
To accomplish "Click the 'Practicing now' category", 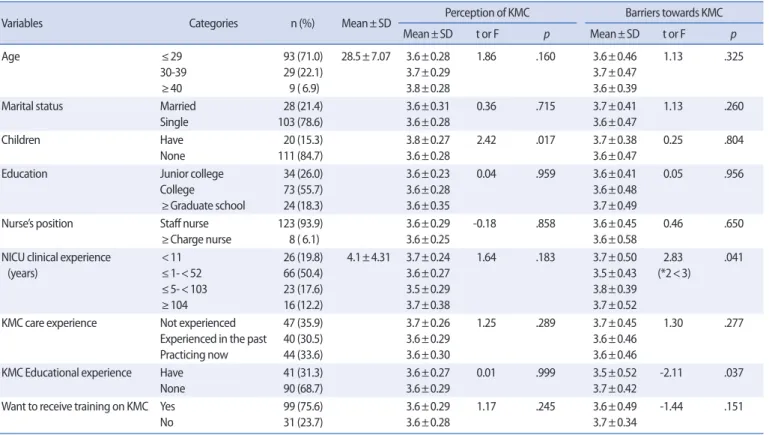I will 194,355.
